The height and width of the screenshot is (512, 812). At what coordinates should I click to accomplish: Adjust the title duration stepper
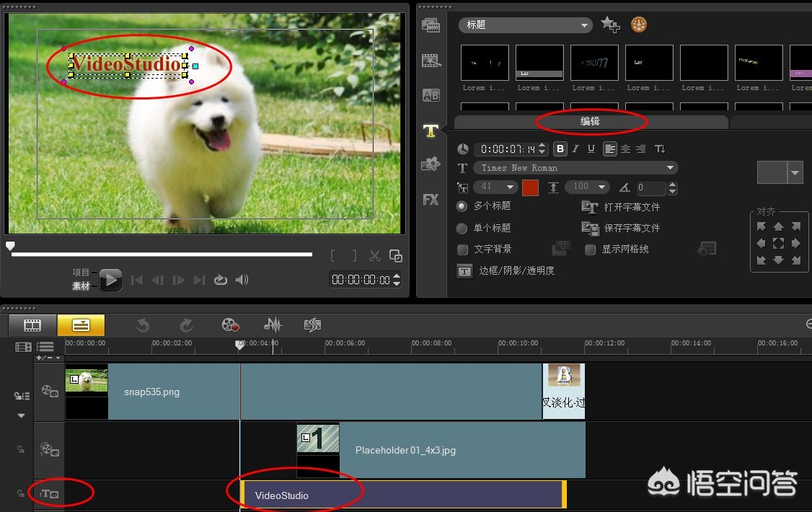click(542, 149)
